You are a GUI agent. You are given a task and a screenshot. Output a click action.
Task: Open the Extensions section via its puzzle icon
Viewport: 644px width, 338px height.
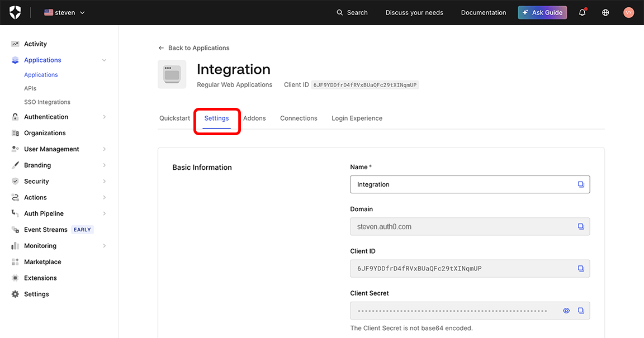(15, 278)
